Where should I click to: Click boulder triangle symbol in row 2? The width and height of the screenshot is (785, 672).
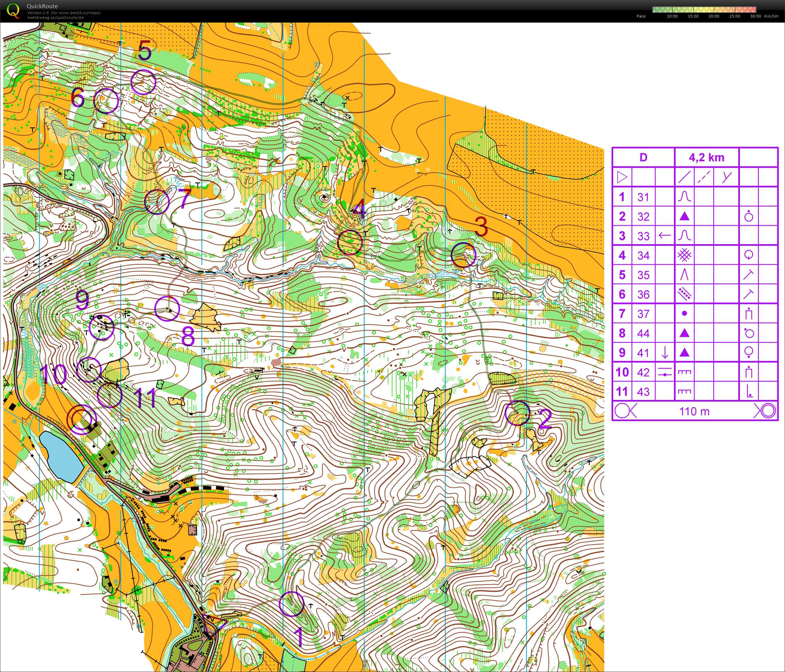(x=684, y=216)
